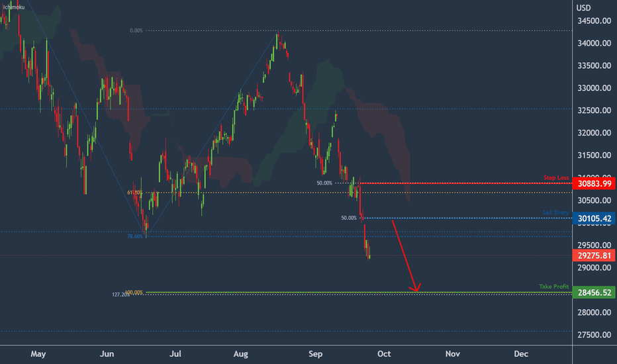The height and width of the screenshot is (364, 617).
Task: Click the 50.00% label beside Stop Loss line
Action: click(x=324, y=183)
